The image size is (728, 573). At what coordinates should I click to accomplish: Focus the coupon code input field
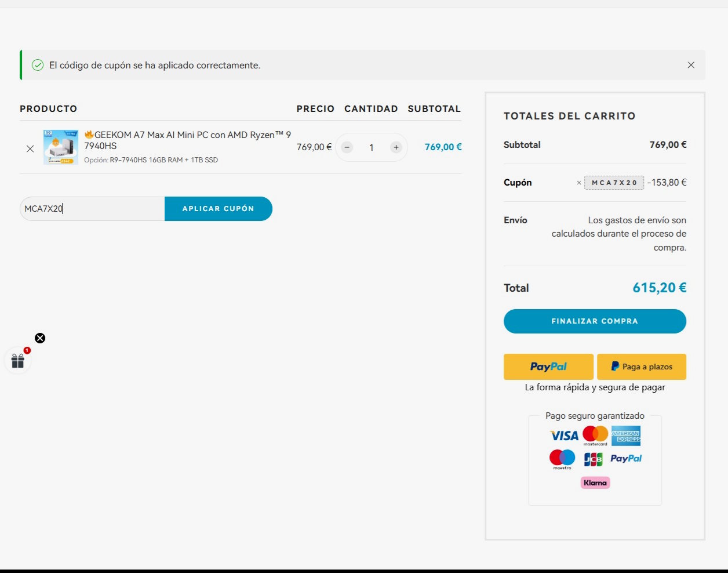[x=92, y=209]
